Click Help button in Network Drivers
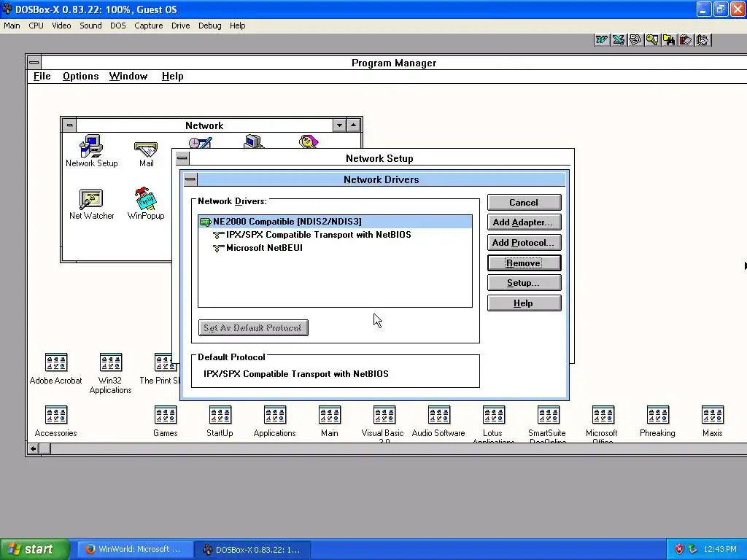The width and height of the screenshot is (747, 560). 524,303
